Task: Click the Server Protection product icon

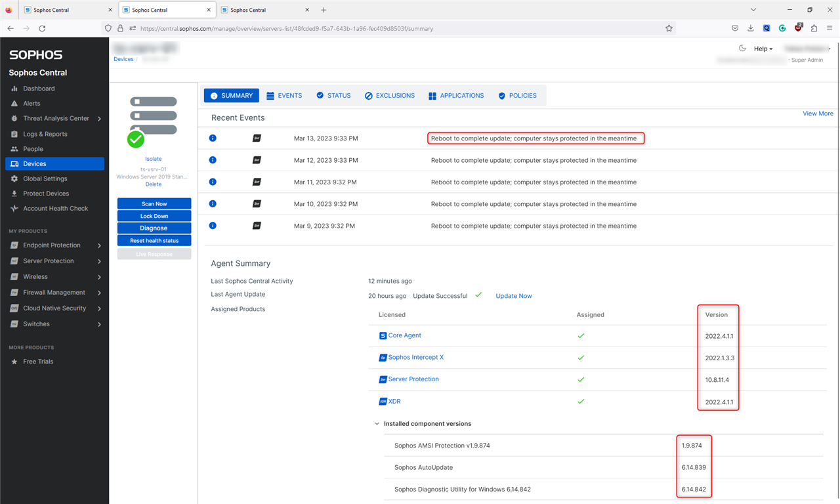Action: coord(14,261)
